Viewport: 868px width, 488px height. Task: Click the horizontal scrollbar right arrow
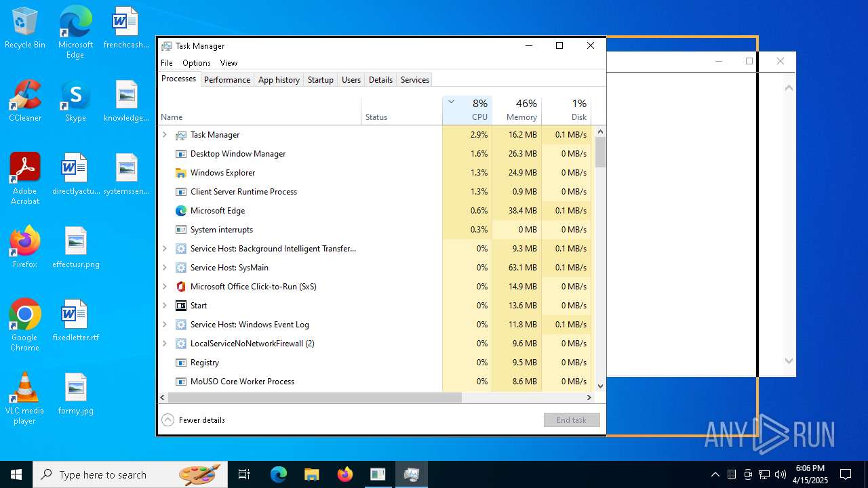tap(590, 398)
